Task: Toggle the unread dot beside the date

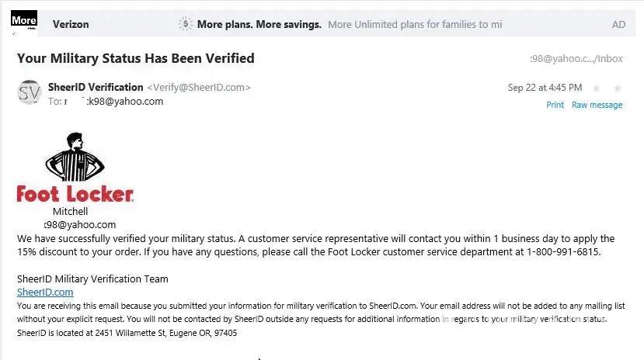Action: pos(597,88)
